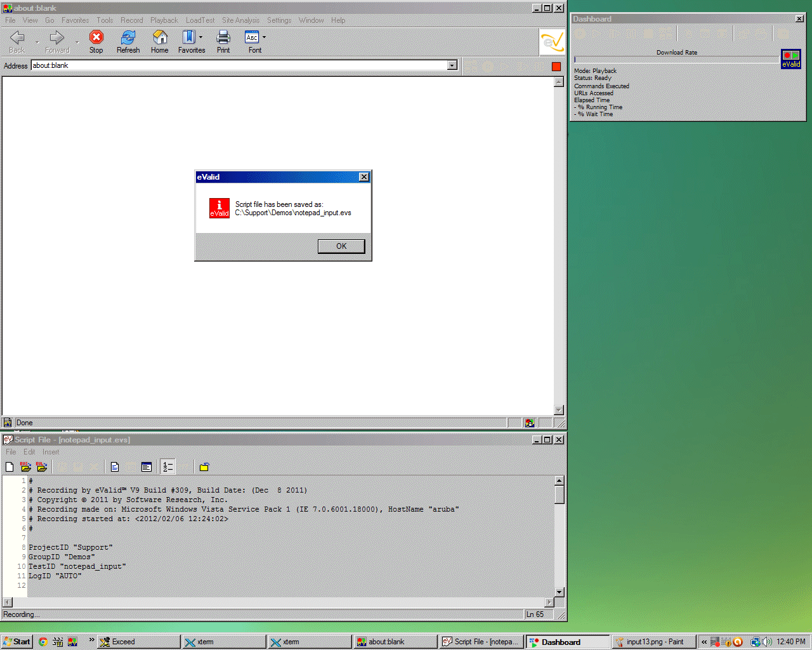812x650 pixels.
Task: Click the taskbar clock 12:40 PM
Action: pyautogui.click(x=791, y=642)
